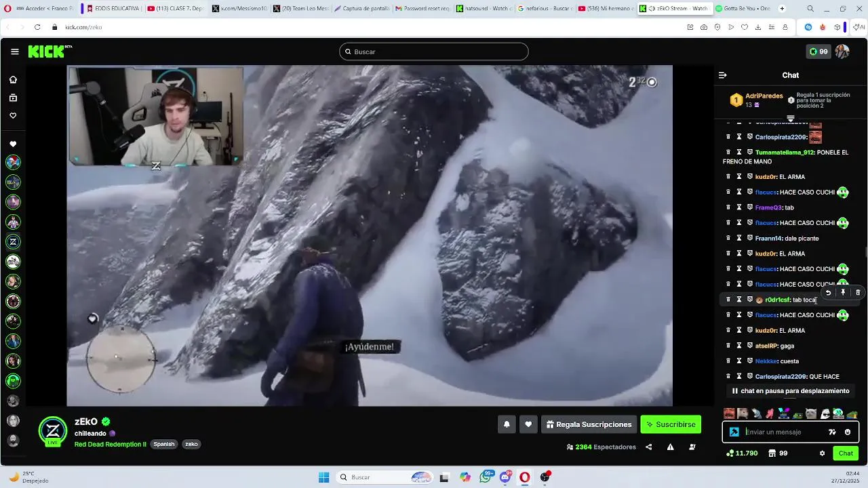Toggle the follow heart for zEkO
The height and width of the screenshot is (488, 868).
tap(528, 424)
